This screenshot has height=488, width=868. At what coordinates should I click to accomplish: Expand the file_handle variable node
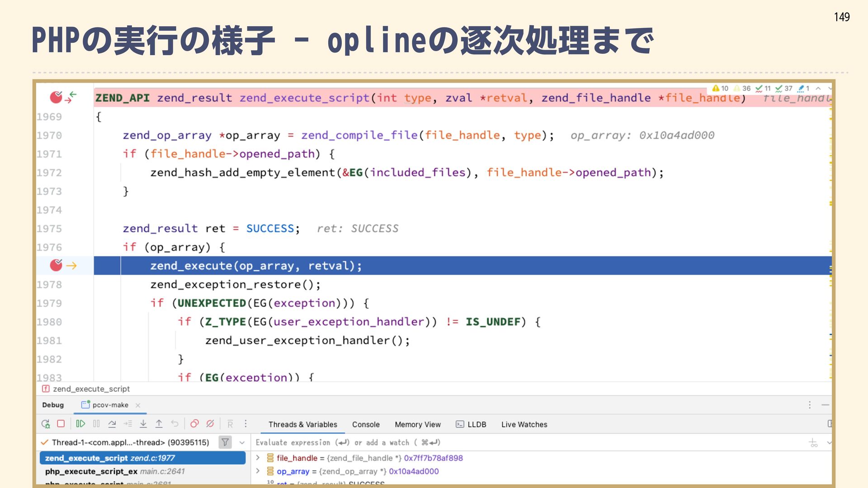click(x=258, y=458)
